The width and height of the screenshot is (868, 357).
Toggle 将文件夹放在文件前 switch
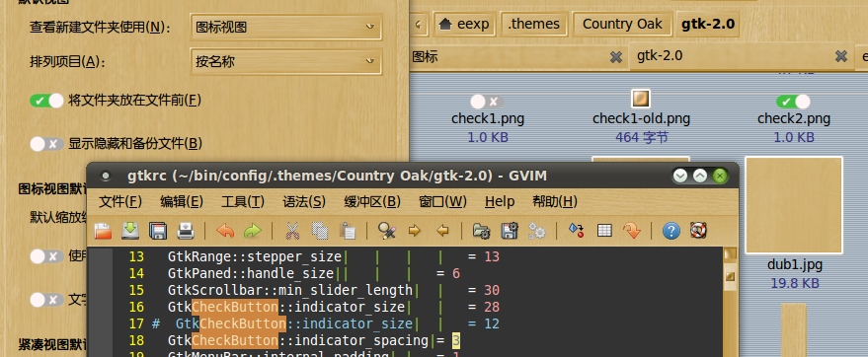46,101
